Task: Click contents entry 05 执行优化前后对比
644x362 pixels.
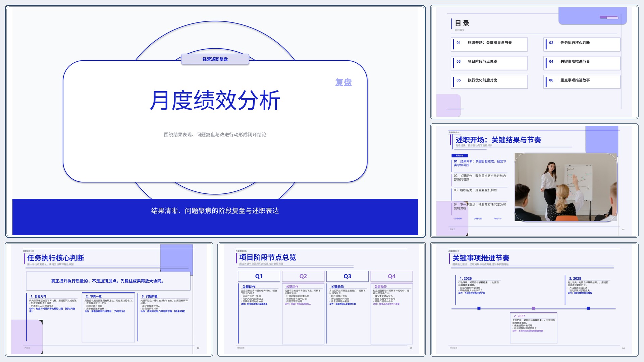Action: (489, 81)
